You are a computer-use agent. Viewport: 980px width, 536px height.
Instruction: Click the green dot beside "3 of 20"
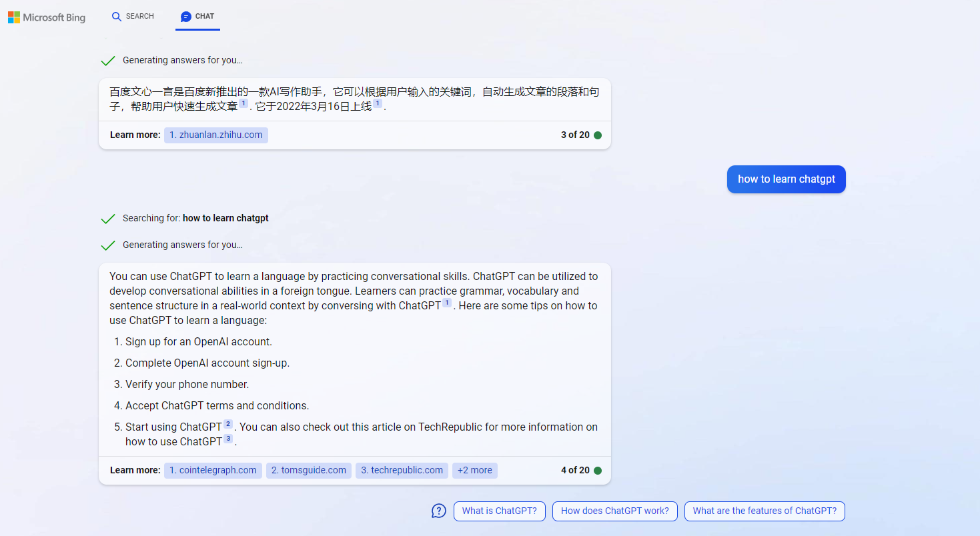coord(598,135)
